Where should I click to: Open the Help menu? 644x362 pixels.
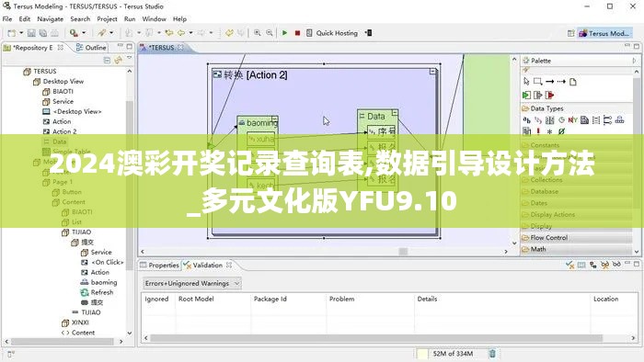[179, 19]
